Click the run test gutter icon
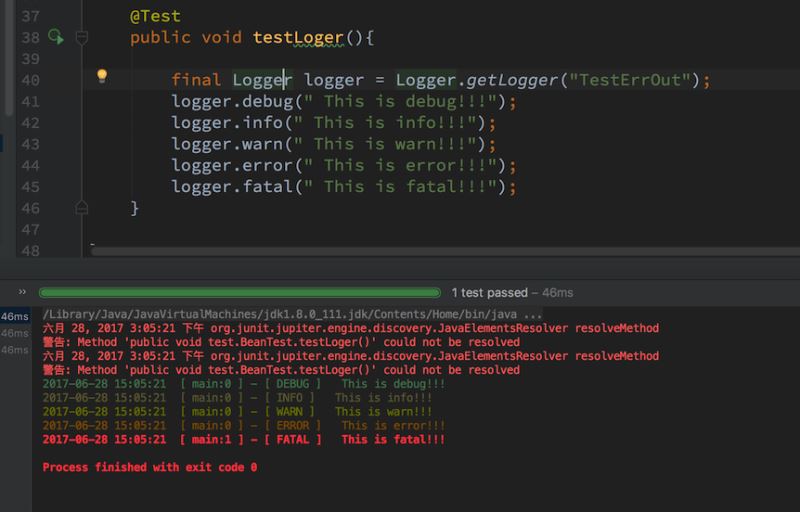Screen dimensions: 800x512 [55, 38]
